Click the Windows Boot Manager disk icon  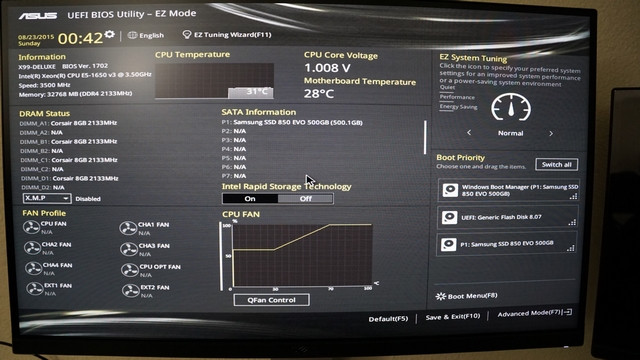click(450, 190)
